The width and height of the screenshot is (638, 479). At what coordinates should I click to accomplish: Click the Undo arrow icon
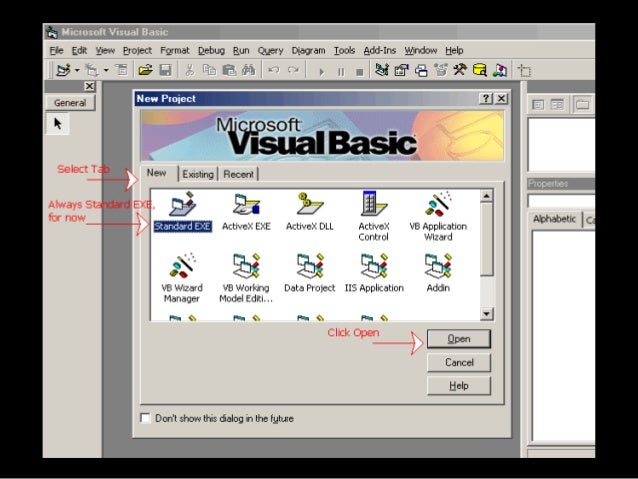[273, 70]
